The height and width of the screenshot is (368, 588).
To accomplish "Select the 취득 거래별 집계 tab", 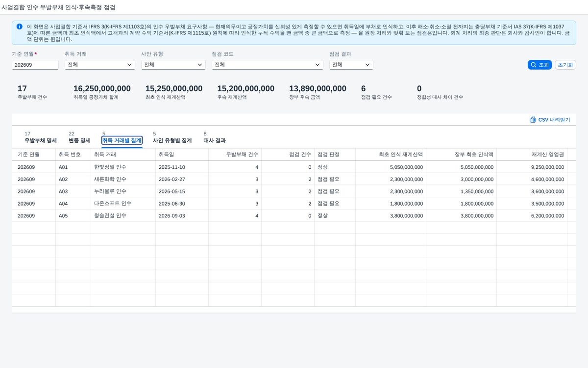I will point(122,140).
